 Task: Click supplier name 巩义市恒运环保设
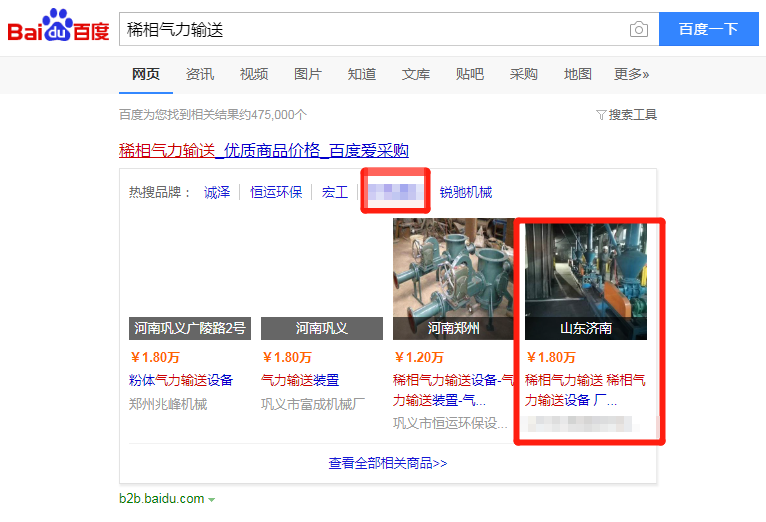pyautogui.click(x=450, y=423)
